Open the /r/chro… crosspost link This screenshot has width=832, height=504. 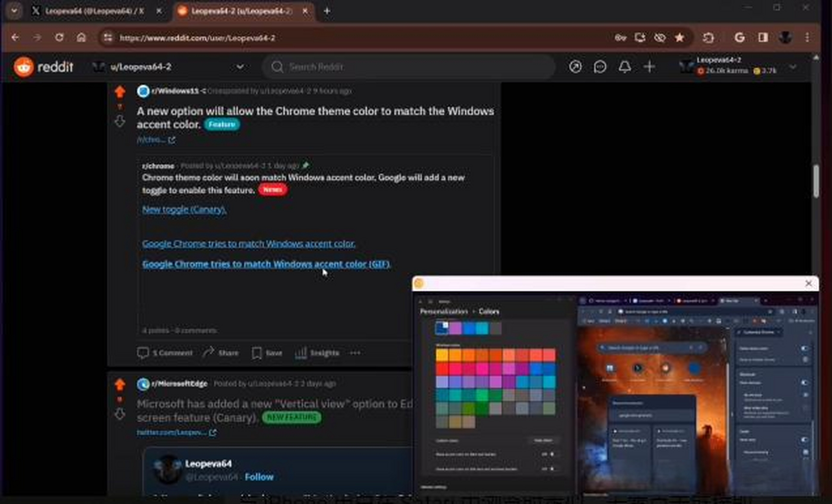156,140
